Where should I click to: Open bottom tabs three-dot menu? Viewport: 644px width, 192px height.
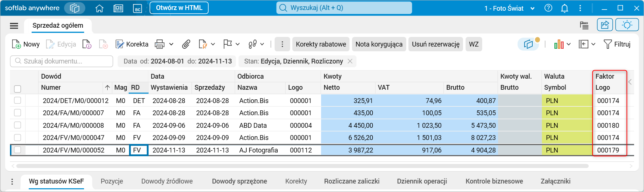pyautogui.click(x=12, y=182)
